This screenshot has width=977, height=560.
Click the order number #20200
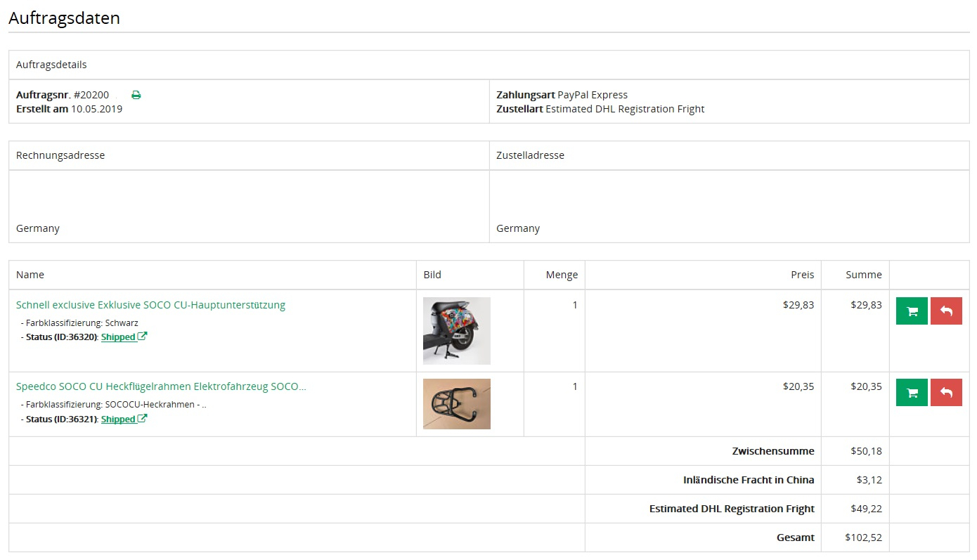point(91,95)
